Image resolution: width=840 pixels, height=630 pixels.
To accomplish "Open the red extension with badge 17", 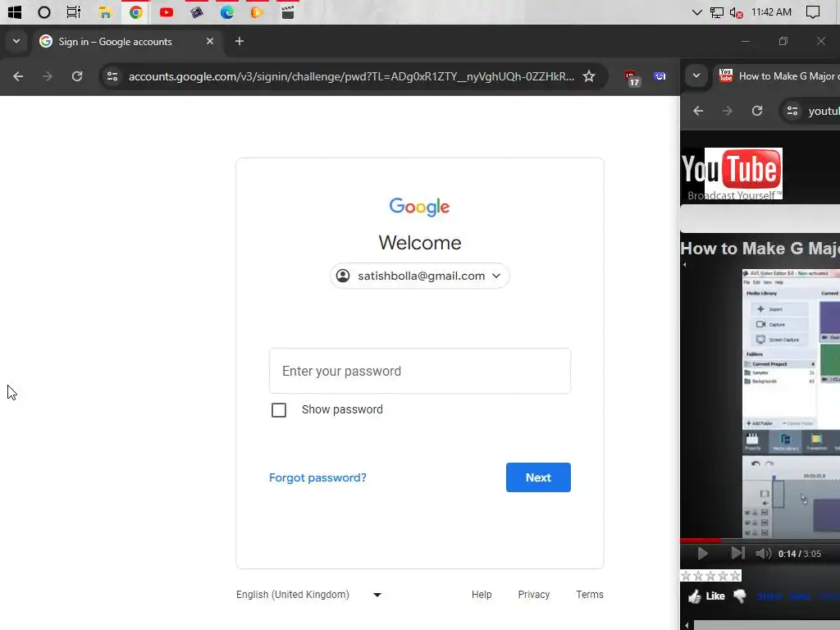I will click(x=632, y=78).
